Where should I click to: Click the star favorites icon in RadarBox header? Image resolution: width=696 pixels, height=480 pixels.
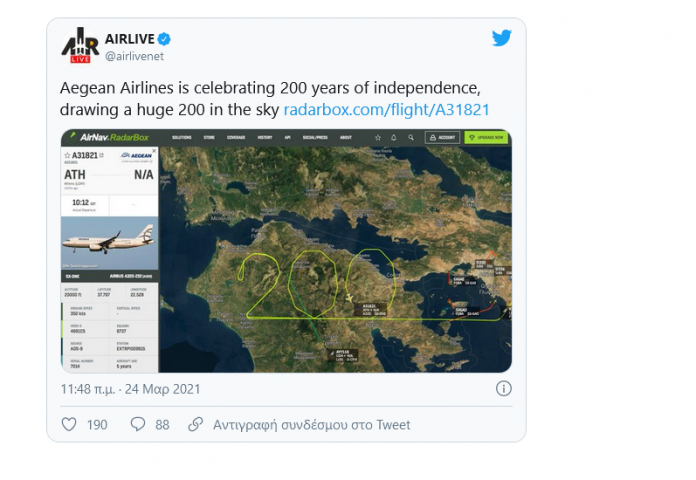pos(378,137)
